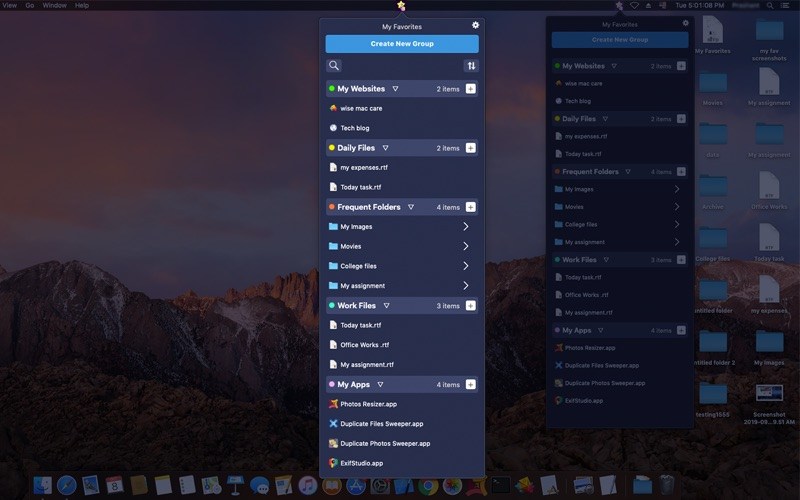Image resolution: width=800 pixels, height=500 pixels.
Task: Add item to My Websites group
Action: [471, 89]
